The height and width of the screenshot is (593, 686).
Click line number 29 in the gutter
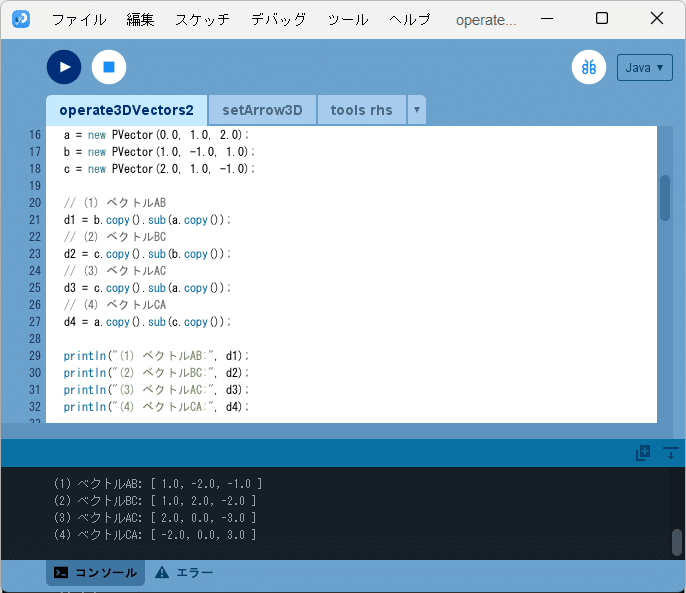[x=35, y=356]
